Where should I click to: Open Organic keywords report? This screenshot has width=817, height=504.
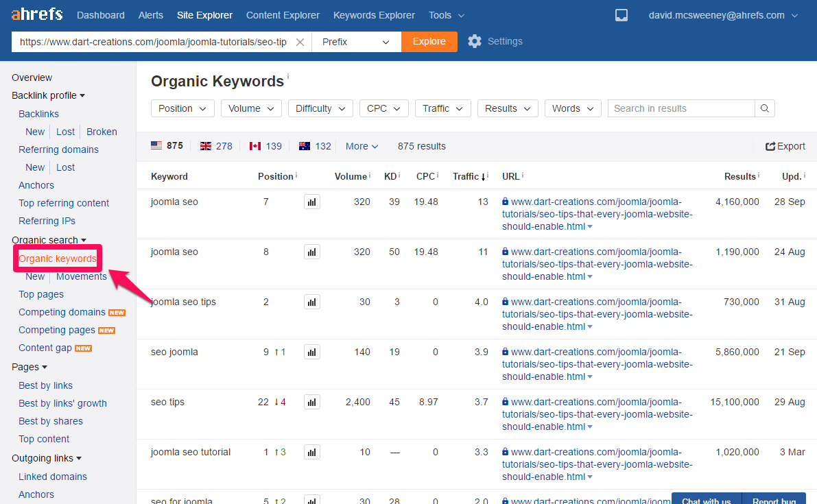click(x=58, y=259)
